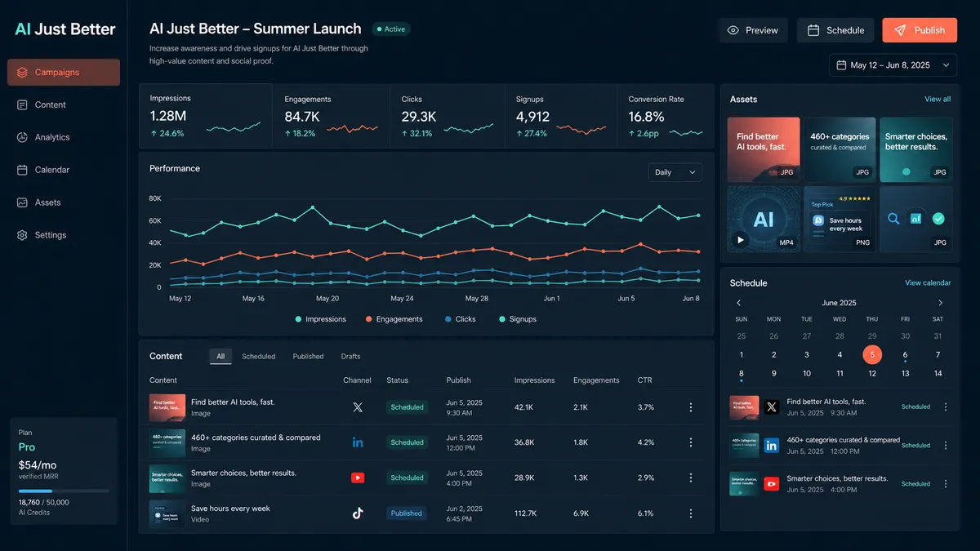Click YouTube channel icon in content table
980x551 pixels.
tap(357, 478)
